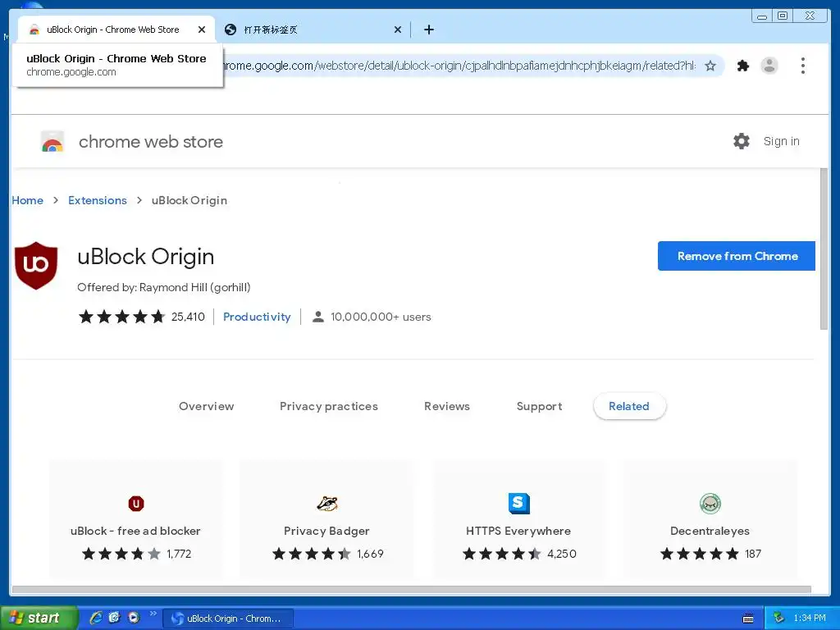
Task: Click the taskbar clock 1:34 PM
Action: 810,619
